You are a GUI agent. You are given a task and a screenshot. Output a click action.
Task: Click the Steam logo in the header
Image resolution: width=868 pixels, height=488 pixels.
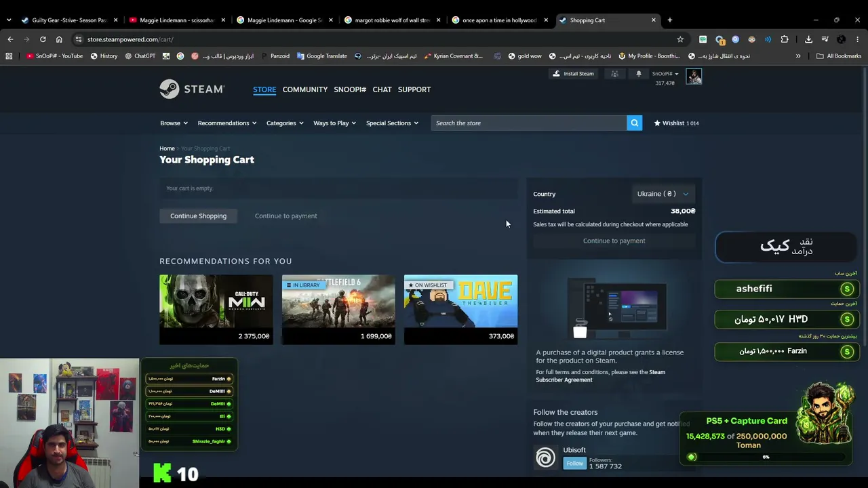click(192, 89)
